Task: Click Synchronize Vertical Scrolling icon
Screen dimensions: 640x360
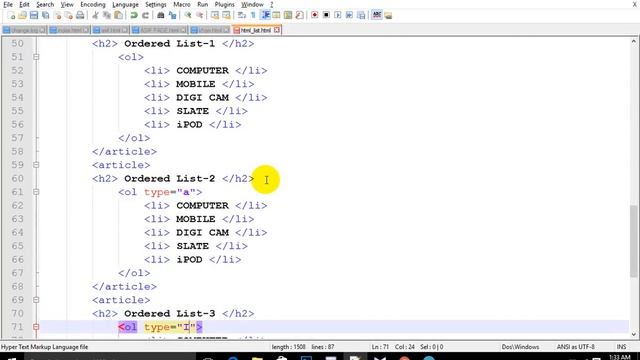Action: point(215,16)
